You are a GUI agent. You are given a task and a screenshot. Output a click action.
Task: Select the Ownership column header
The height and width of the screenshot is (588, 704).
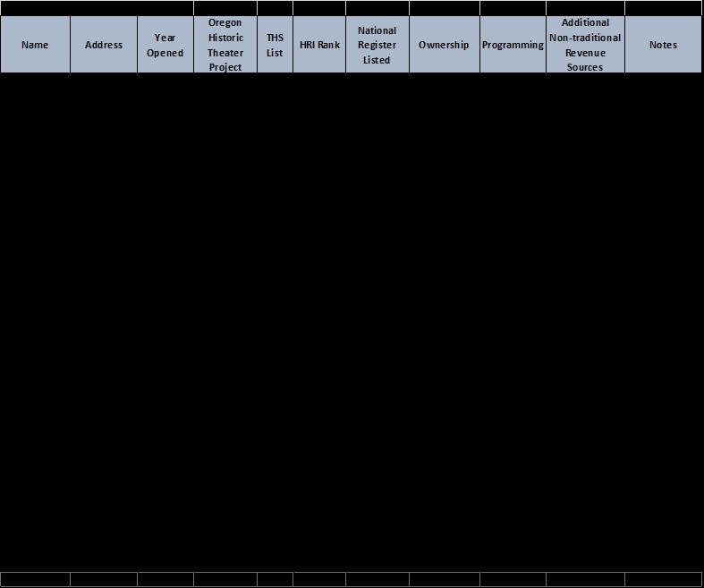click(444, 45)
